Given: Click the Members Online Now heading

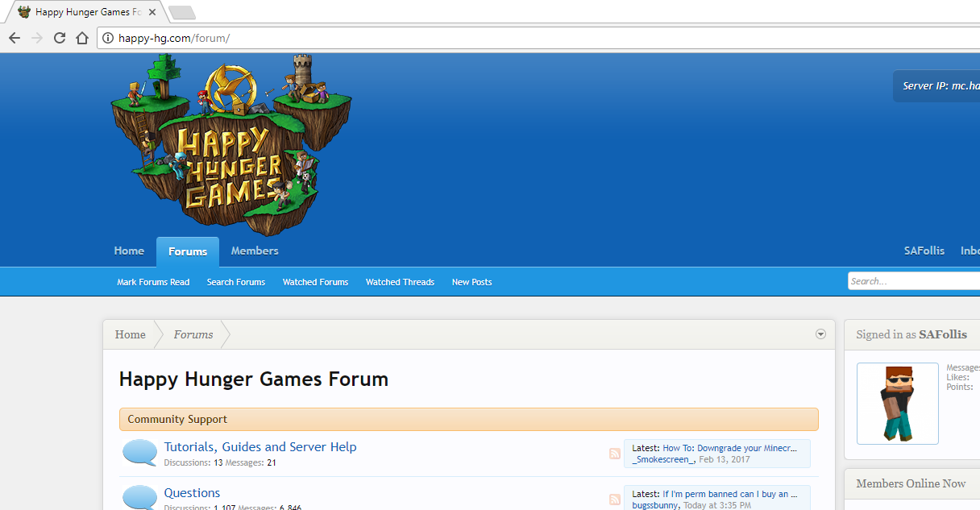Looking at the screenshot, I should [x=911, y=483].
